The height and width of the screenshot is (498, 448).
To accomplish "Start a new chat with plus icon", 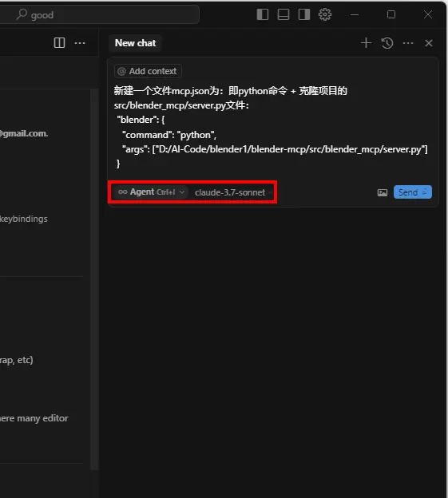I will coord(366,43).
